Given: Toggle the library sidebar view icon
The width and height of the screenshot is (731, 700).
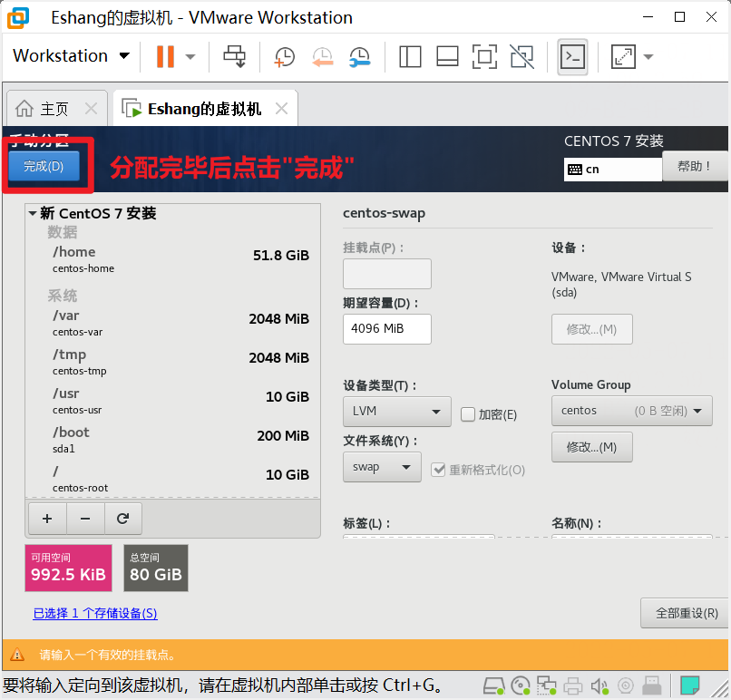Looking at the screenshot, I should 410,57.
